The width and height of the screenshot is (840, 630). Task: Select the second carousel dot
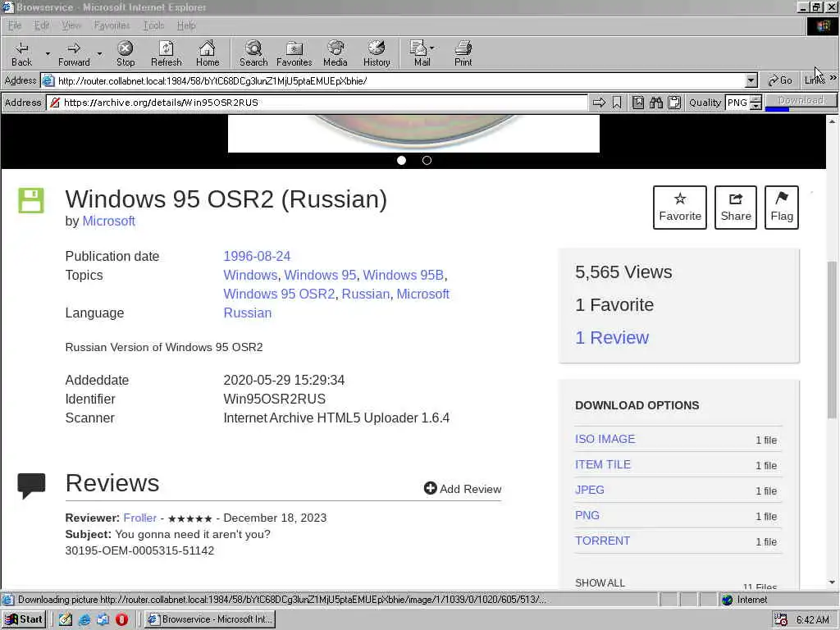(427, 160)
